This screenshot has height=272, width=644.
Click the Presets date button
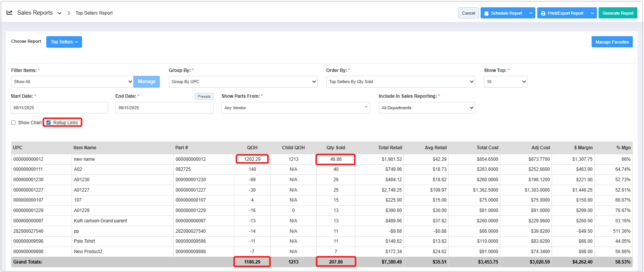click(x=204, y=97)
